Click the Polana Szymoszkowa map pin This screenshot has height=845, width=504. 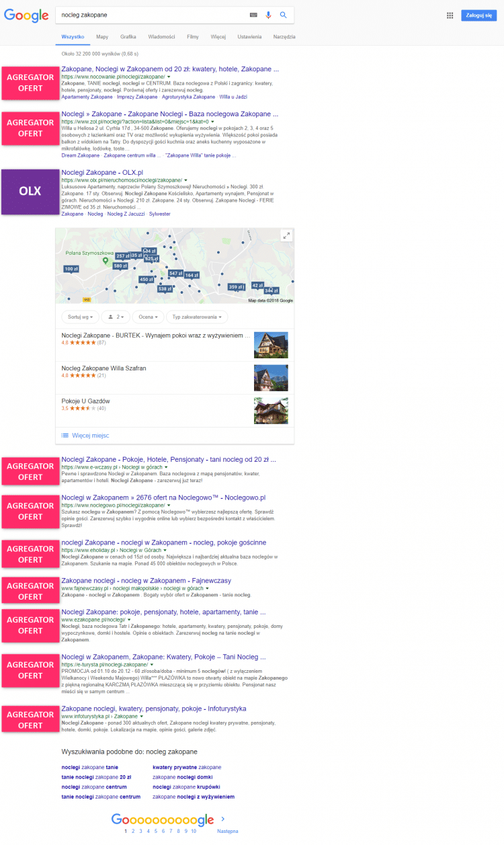coord(105,260)
